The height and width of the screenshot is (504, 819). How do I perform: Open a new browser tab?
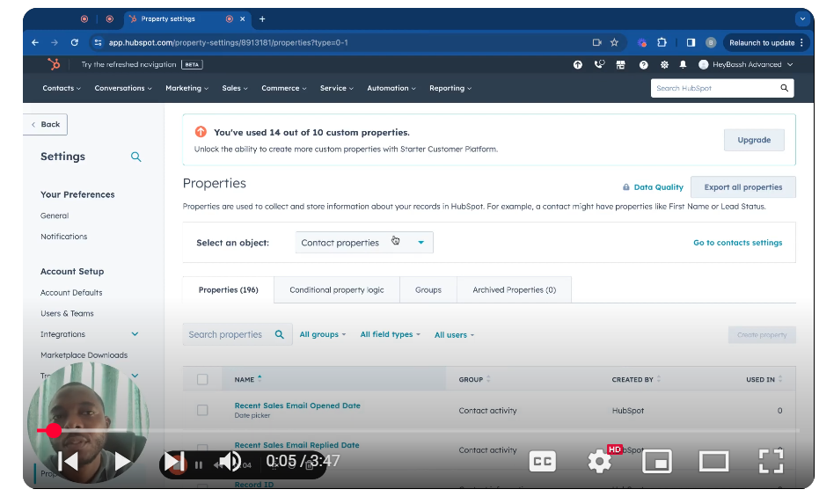click(262, 18)
